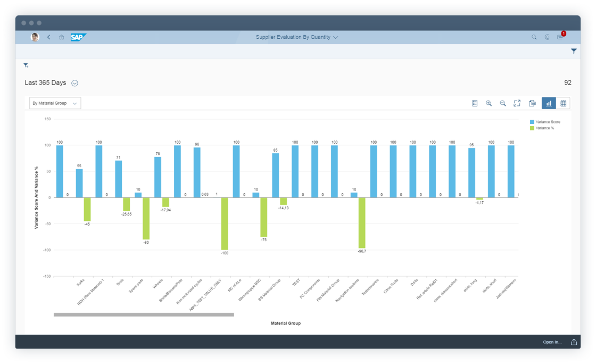Viewport: 596px width, 364px height.
Task: Click the 'BS Material Group' axis label
Action: pos(269,290)
